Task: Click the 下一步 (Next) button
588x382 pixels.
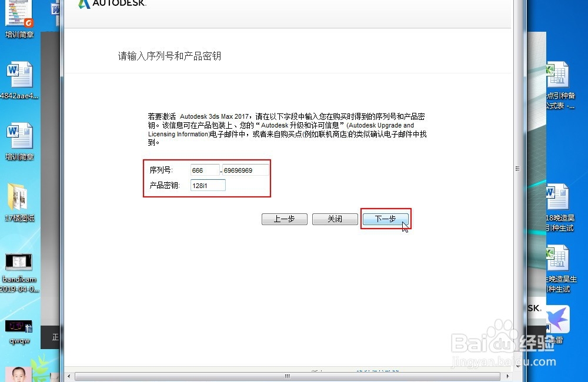Action: click(x=385, y=219)
